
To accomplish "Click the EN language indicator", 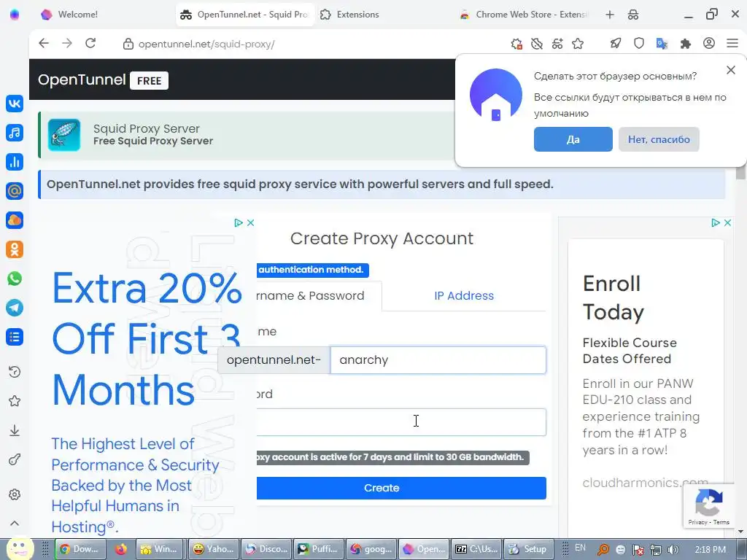I will pyautogui.click(x=580, y=548).
